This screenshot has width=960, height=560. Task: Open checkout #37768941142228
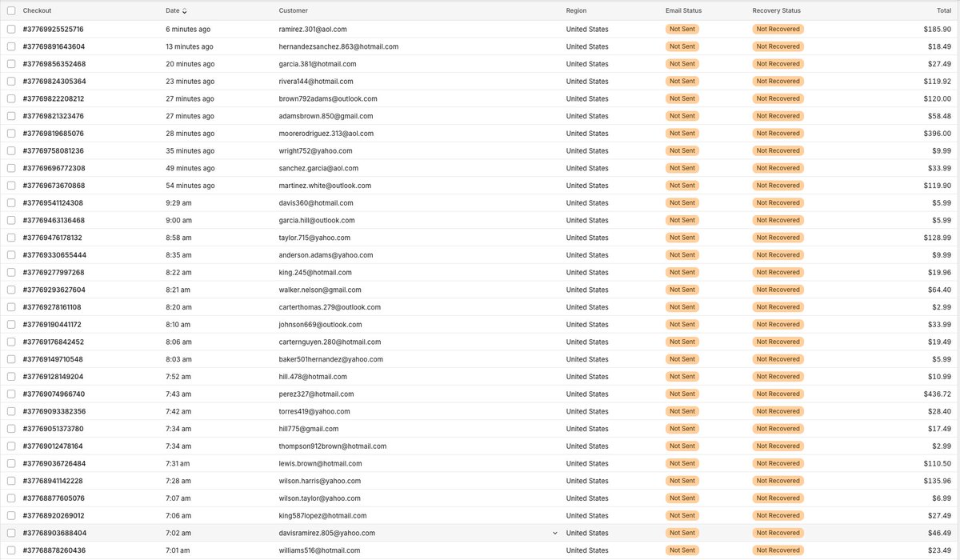coord(53,481)
